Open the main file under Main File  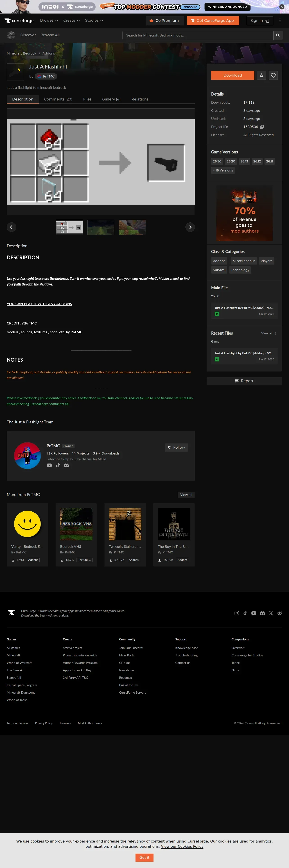(x=244, y=311)
